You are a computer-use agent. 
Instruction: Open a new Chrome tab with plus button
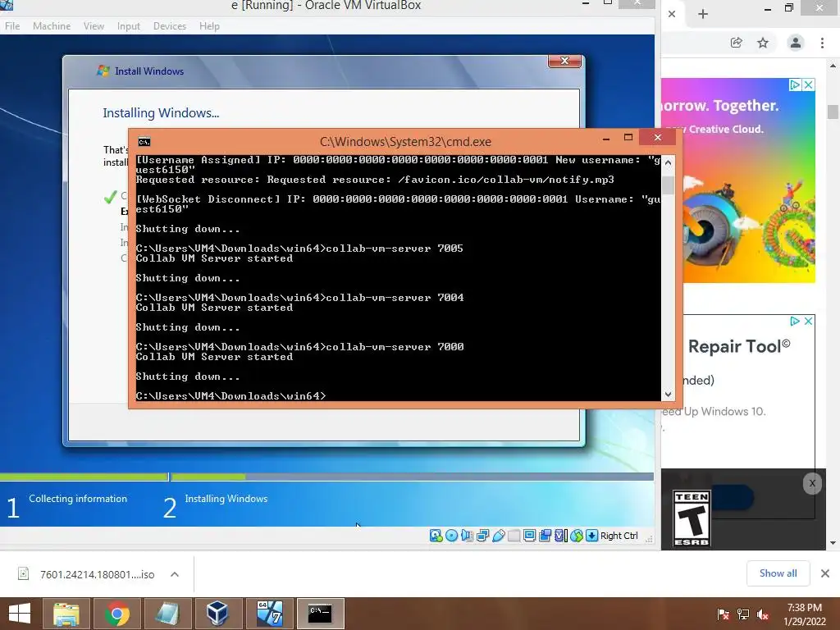[703, 14]
